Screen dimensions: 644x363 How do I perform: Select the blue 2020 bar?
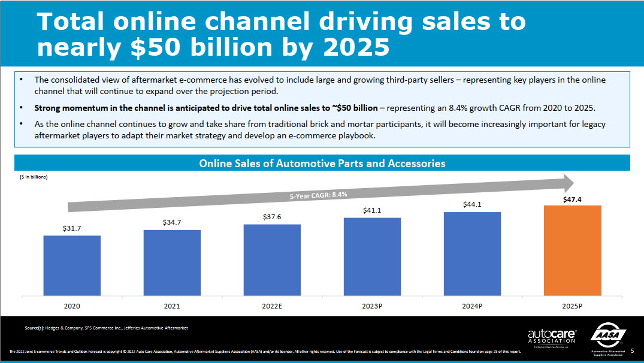pos(72,265)
